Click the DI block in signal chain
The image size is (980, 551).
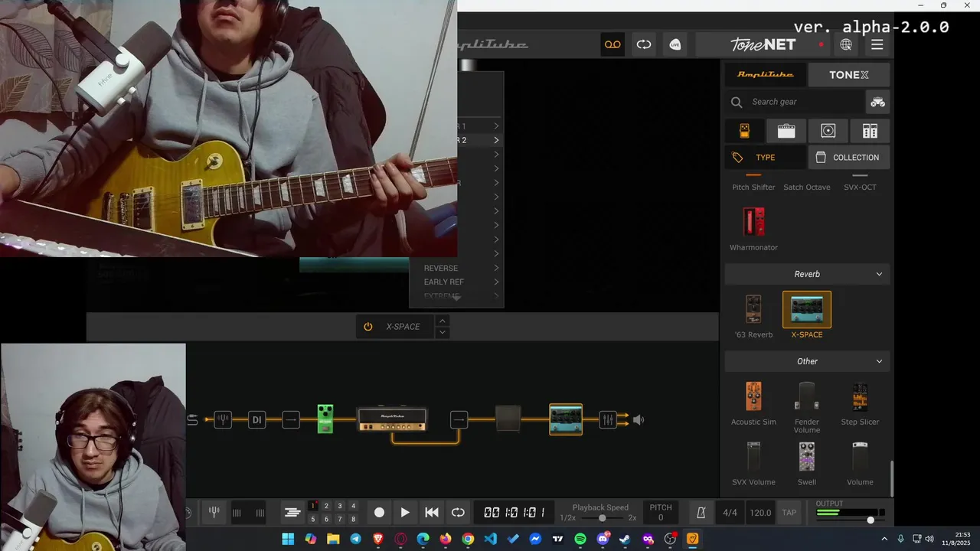[x=257, y=419]
